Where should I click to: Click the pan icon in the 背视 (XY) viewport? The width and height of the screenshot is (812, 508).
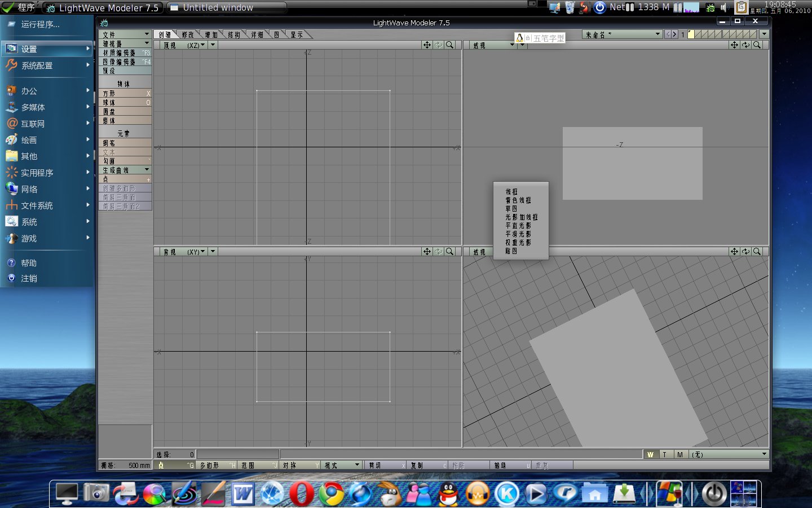pos(427,251)
